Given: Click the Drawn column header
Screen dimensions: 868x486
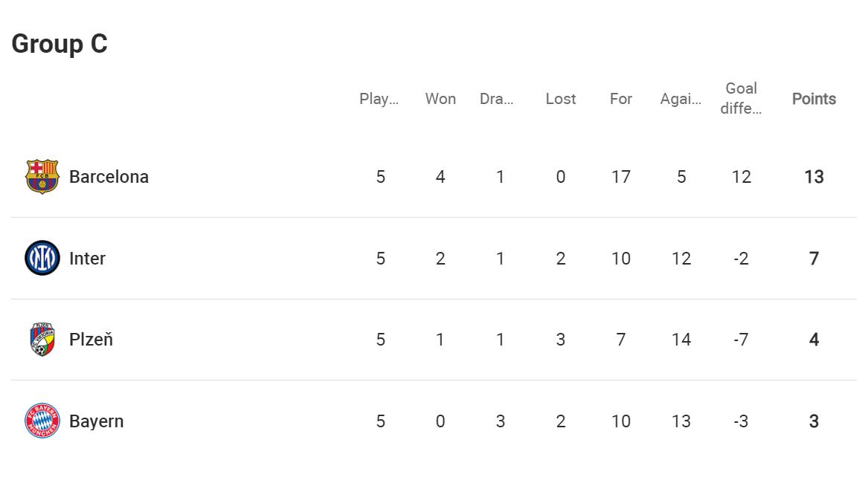Looking at the screenshot, I should tap(497, 99).
